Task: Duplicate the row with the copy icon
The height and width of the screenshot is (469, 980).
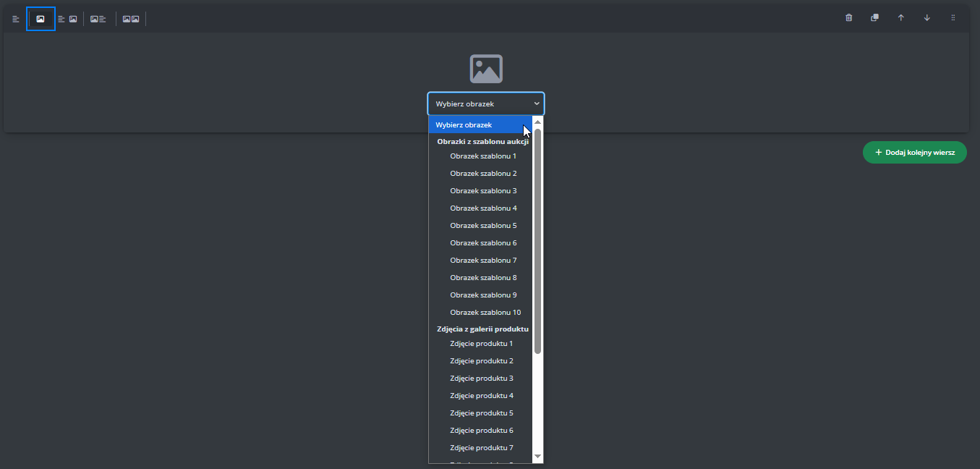Action: point(874,18)
